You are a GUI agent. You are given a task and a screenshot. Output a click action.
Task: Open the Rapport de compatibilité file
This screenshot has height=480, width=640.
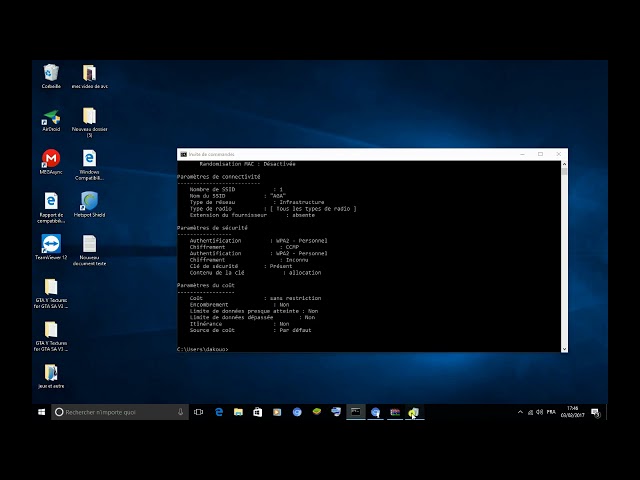pos(51,201)
